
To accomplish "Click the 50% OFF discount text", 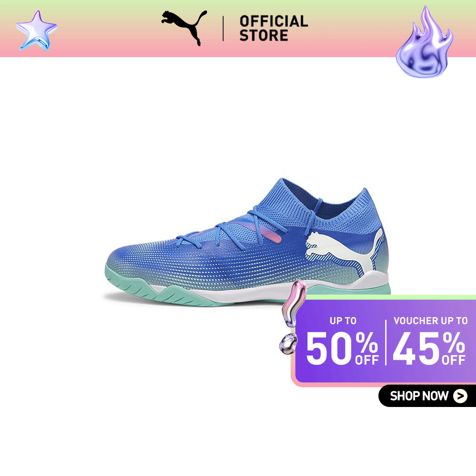I will [342, 348].
